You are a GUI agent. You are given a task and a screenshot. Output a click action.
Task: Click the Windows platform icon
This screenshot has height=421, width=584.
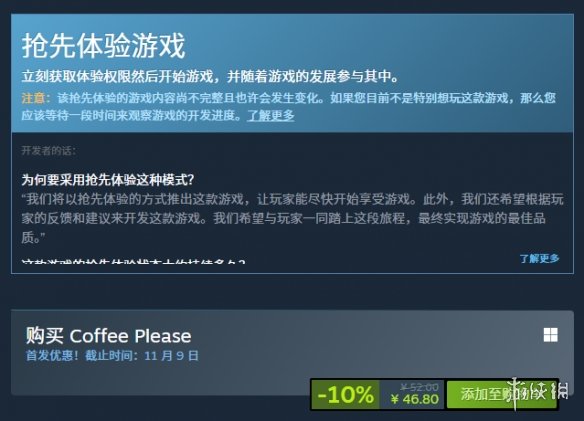tap(550, 335)
